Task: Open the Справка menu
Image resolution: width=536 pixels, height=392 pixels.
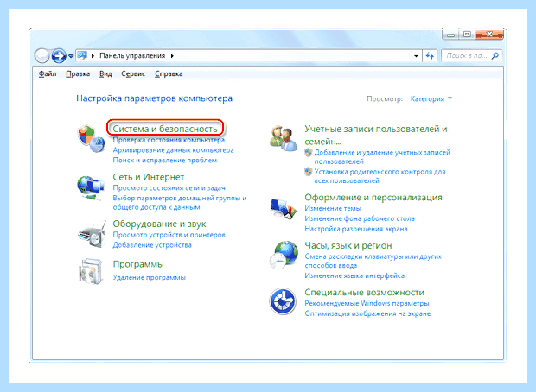Action: click(169, 73)
